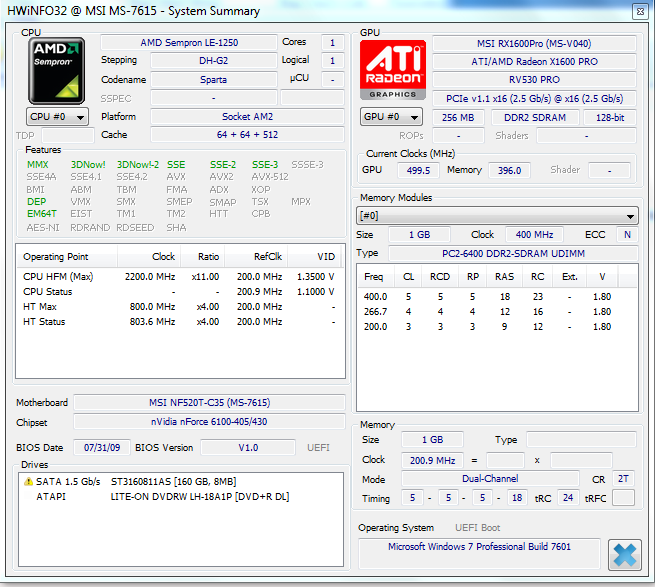
Task: Click the ATI/AMD Radeon X1600 PRO field
Action: [x=534, y=61]
